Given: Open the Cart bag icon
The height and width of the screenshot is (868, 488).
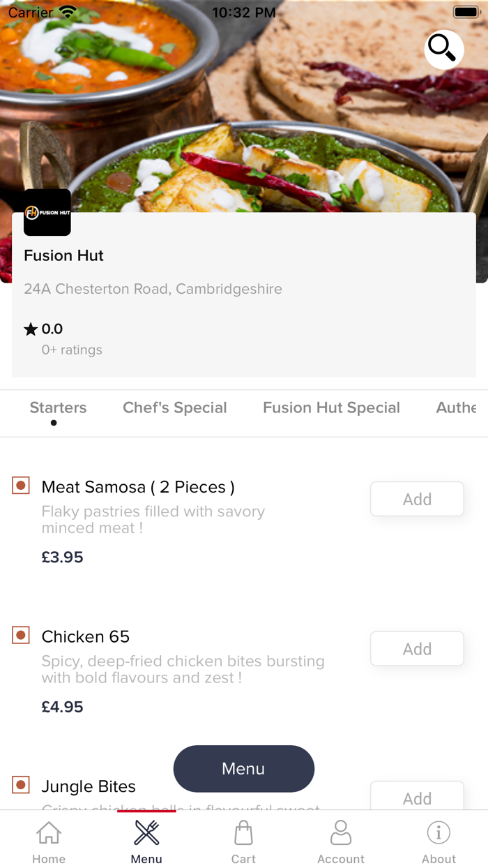Looking at the screenshot, I should pyautogui.click(x=243, y=832).
